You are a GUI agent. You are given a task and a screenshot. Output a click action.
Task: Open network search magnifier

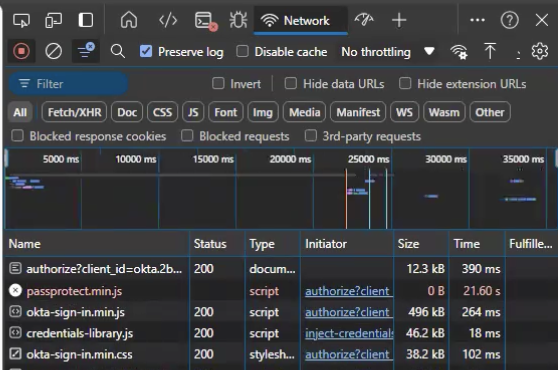pos(117,52)
